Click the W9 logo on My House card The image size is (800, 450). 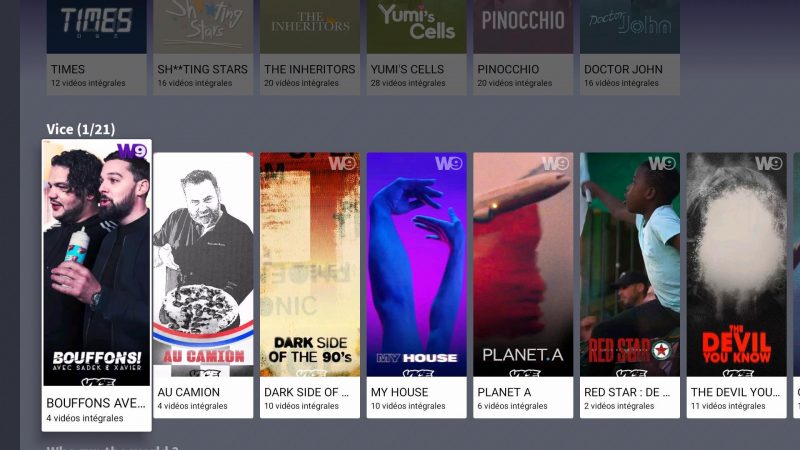[448, 163]
